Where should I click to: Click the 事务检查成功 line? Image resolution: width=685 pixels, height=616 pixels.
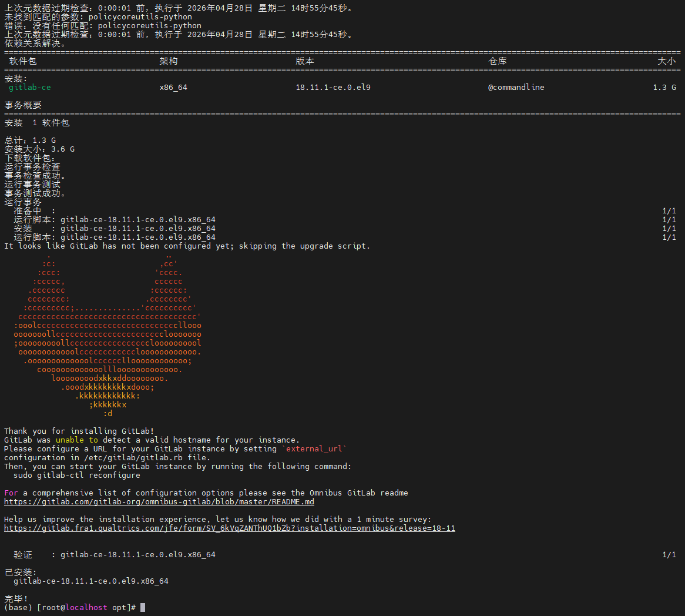pos(35,176)
